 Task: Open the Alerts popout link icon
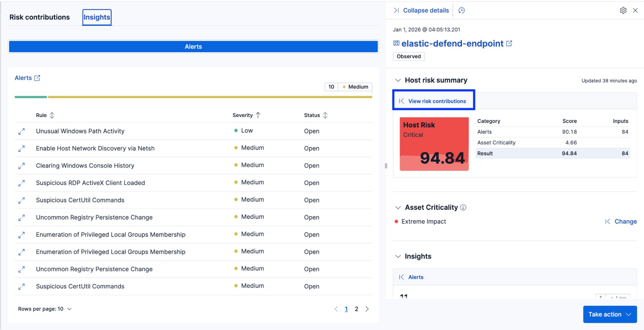pyautogui.click(x=37, y=78)
